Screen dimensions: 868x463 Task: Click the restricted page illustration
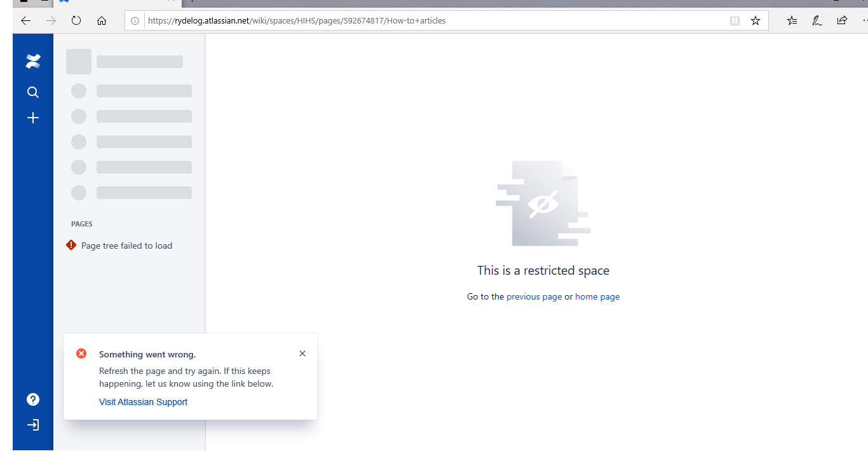coord(543,204)
